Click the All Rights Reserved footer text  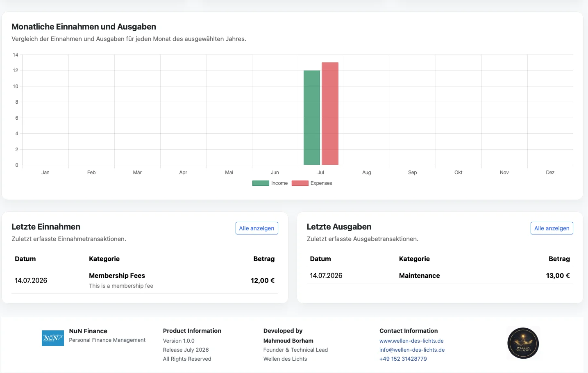coord(187,359)
